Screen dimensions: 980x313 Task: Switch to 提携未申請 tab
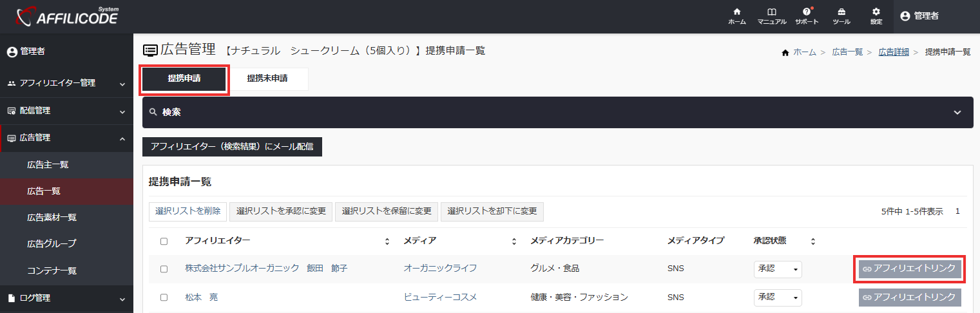coord(267,79)
